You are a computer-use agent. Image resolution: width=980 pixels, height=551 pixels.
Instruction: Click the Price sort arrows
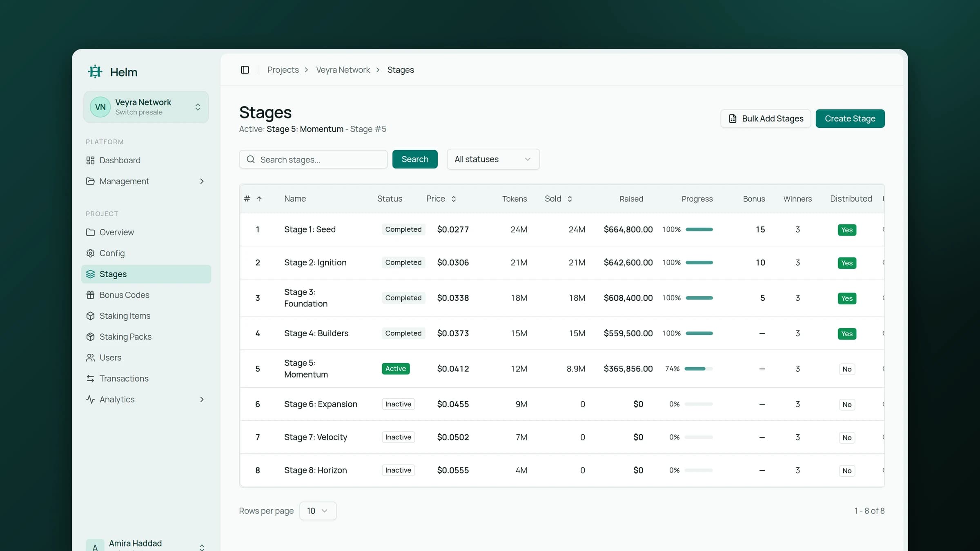click(x=453, y=199)
